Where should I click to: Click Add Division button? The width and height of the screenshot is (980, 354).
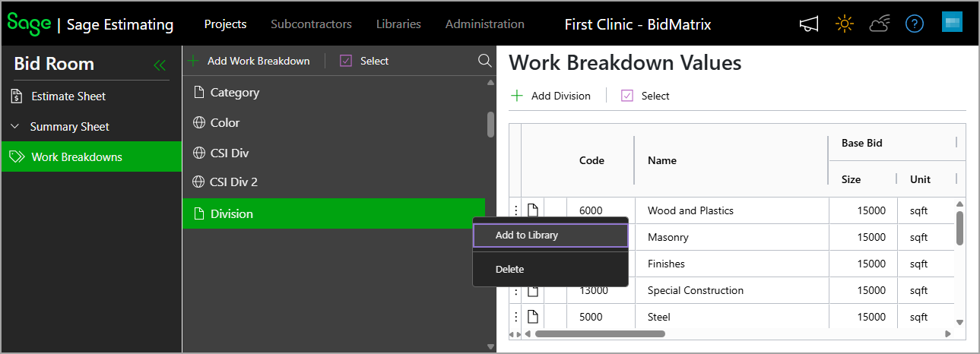click(551, 96)
